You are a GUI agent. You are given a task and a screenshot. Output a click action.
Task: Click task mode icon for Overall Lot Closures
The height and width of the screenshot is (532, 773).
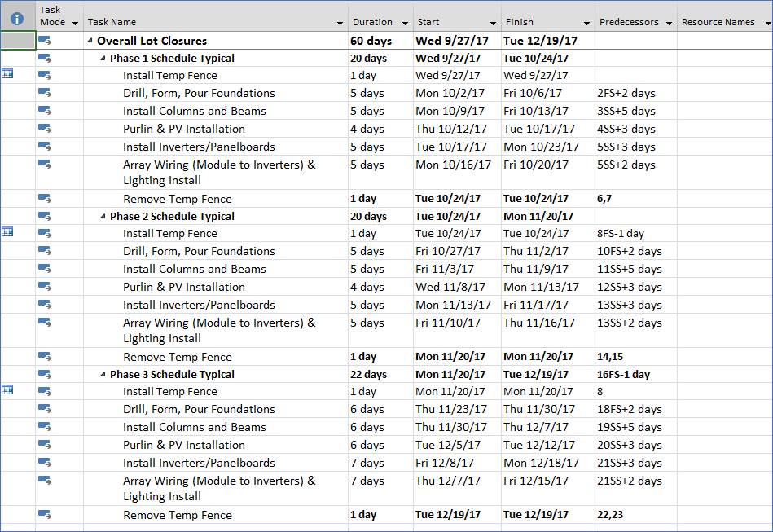click(45, 41)
